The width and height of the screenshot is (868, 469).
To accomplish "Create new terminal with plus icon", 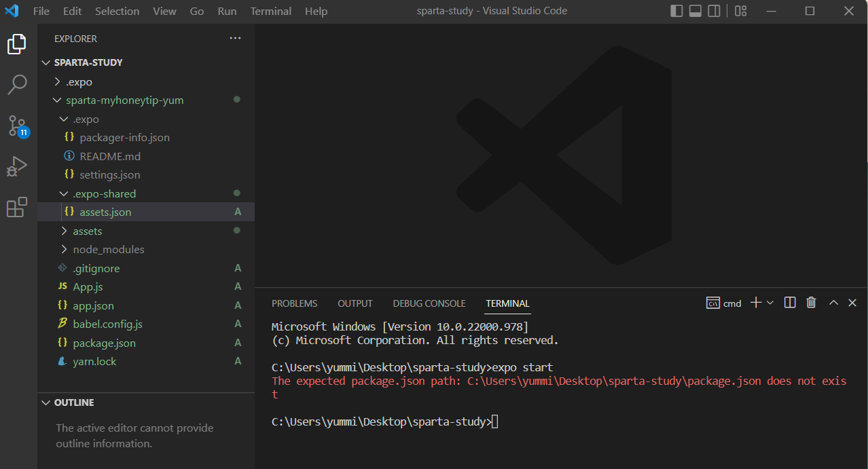I will pyautogui.click(x=756, y=303).
